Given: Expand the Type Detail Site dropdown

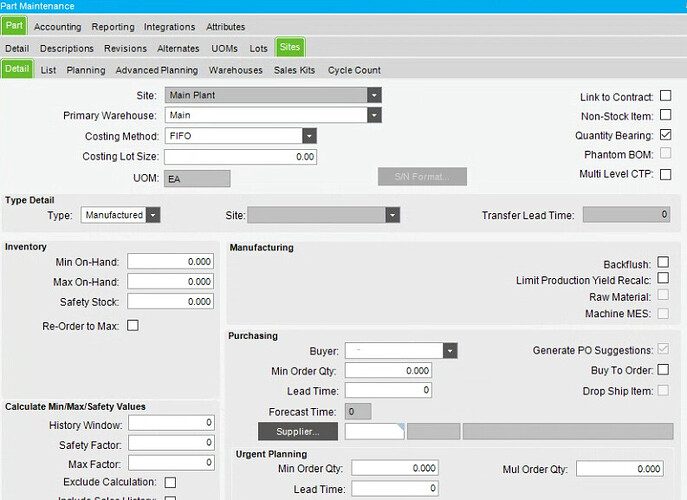Looking at the screenshot, I should (x=392, y=215).
